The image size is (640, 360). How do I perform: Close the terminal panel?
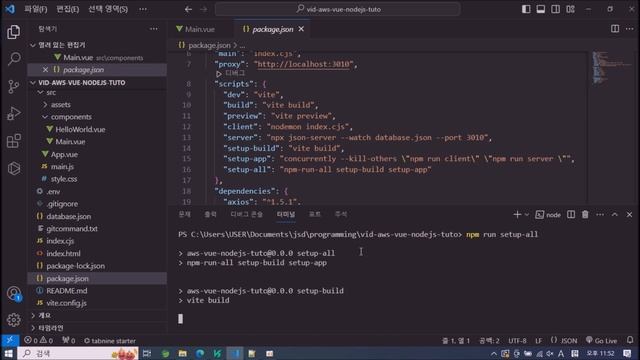[x=629, y=214]
